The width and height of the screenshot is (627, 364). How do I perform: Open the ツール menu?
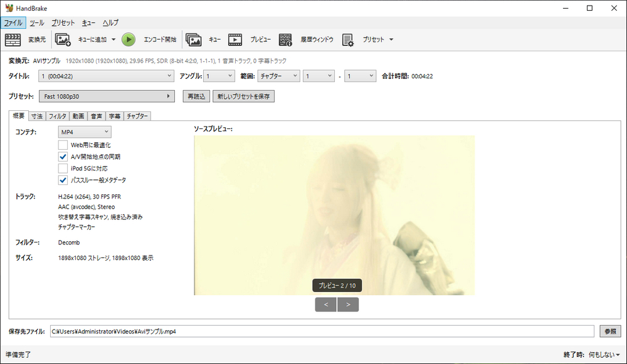(37, 23)
